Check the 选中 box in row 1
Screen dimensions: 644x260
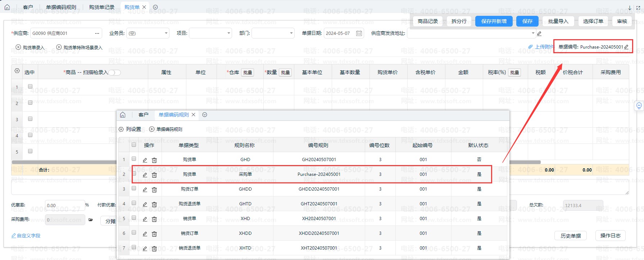pos(30,86)
